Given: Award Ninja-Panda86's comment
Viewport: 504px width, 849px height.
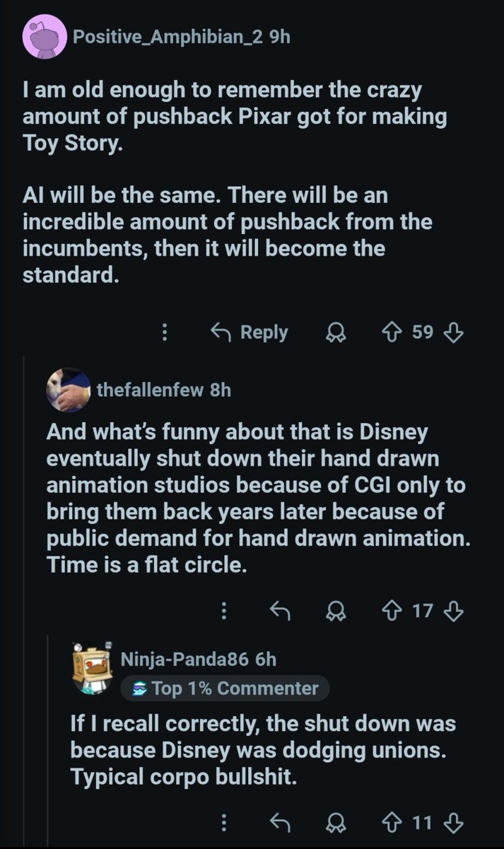Looking at the screenshot, I should pyautogui.click(x=334, y=823).
